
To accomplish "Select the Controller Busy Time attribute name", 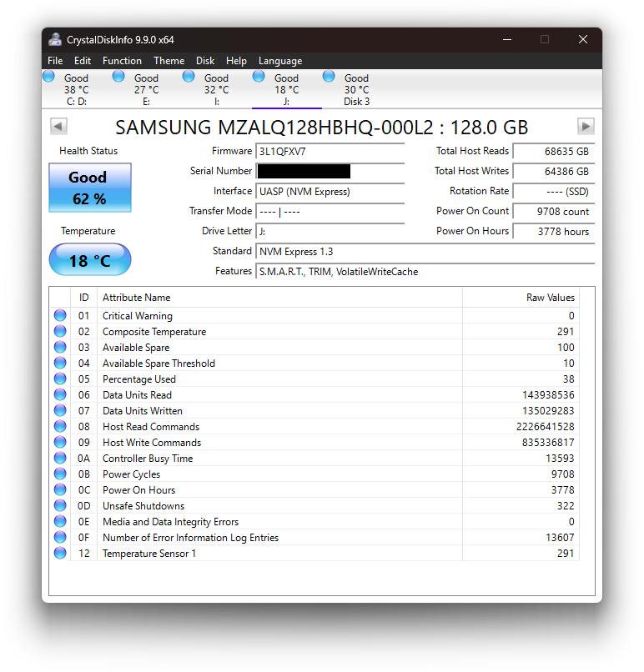I will pyautogui.click(x=148, y=459).
